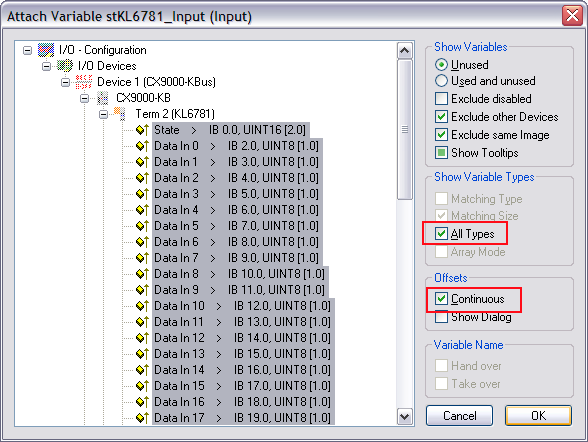Viewport: 588px width, 442px height.
Task: Select the Data In 0 > IB 2.0 row
Action: pos(237,146)
